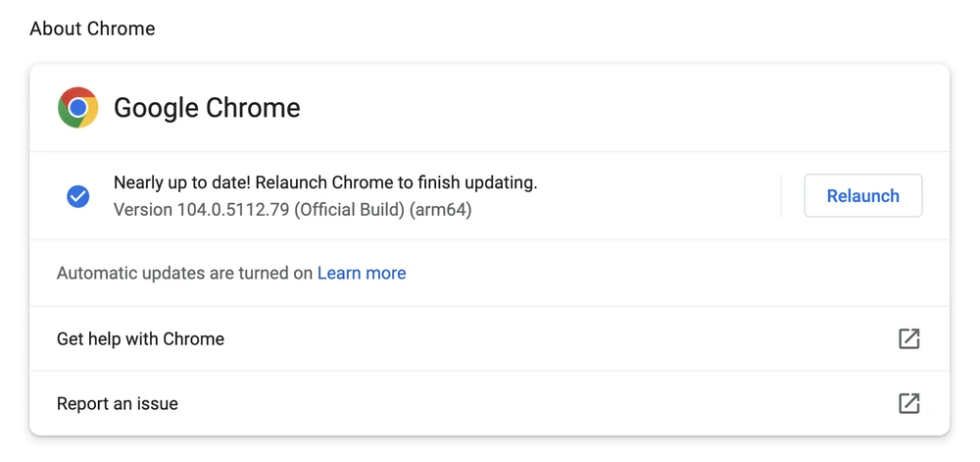Click the Nearly up to date message
Viewport: 980px width, 462px height.
[181, 182]
